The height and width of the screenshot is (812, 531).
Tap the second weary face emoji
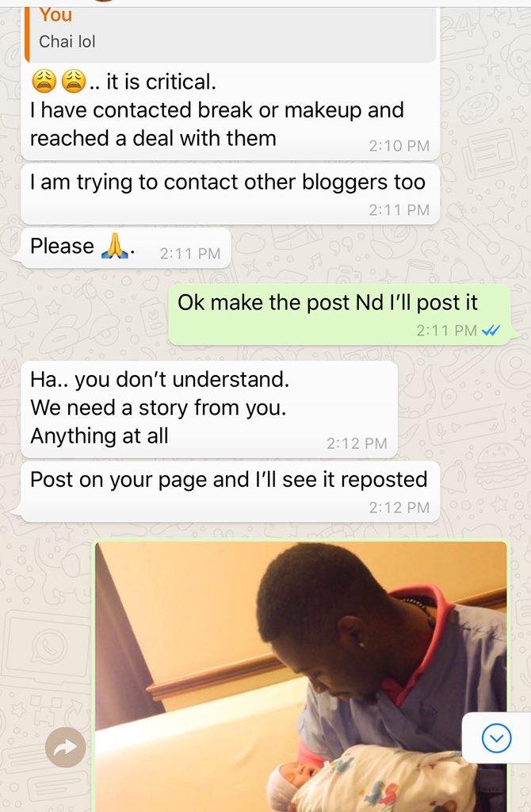pyautogui.click(x=74, y=82)
